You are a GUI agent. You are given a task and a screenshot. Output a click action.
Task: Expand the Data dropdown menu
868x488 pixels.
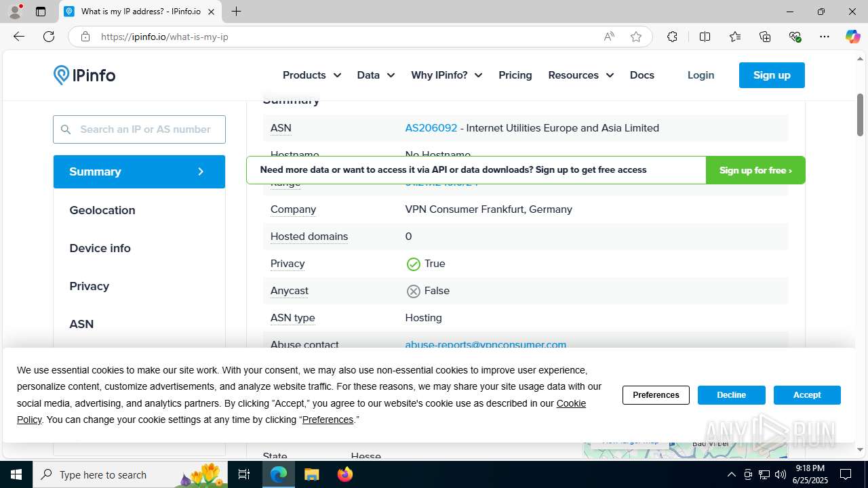coord(376,75)
